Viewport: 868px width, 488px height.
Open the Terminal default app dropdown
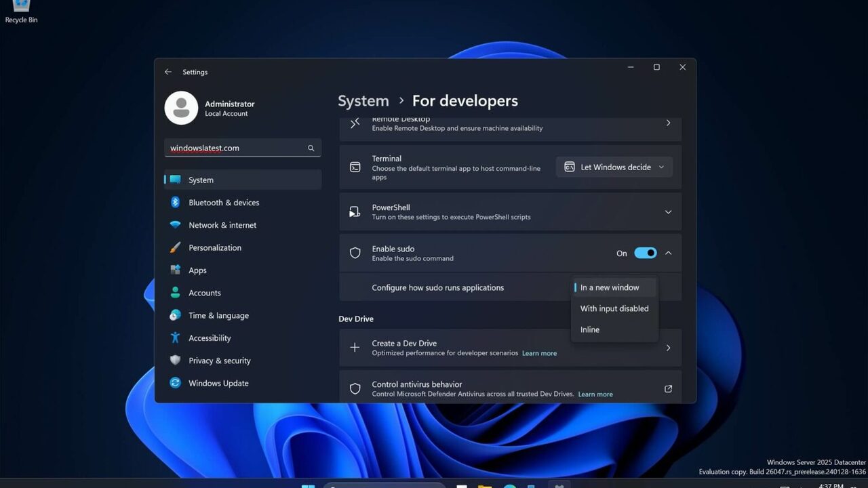614,167
